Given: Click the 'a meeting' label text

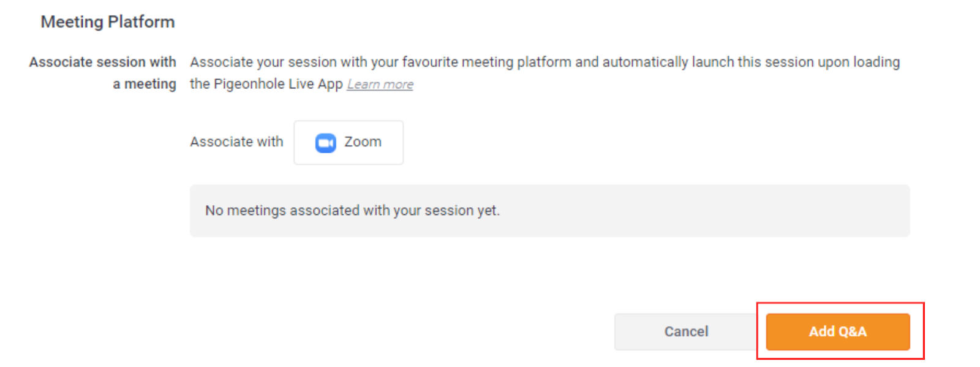Looking at the screenshot, I should point(144,85).
